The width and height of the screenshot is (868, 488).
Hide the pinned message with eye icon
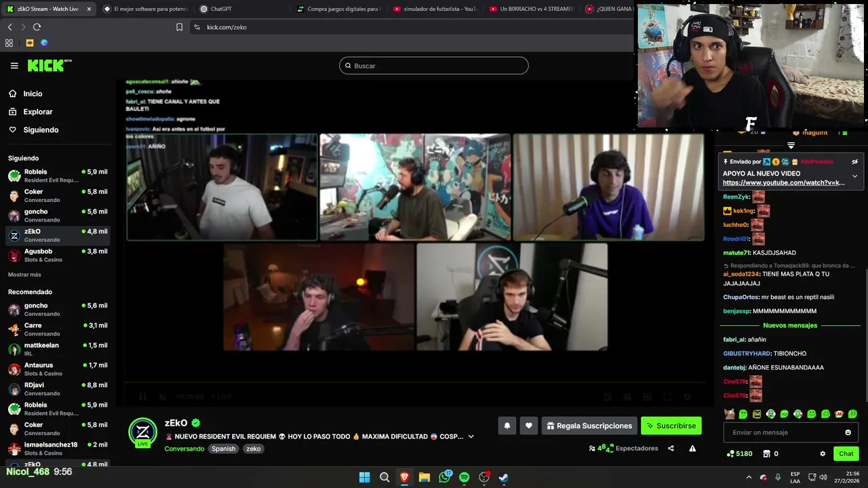click(854, 162)
